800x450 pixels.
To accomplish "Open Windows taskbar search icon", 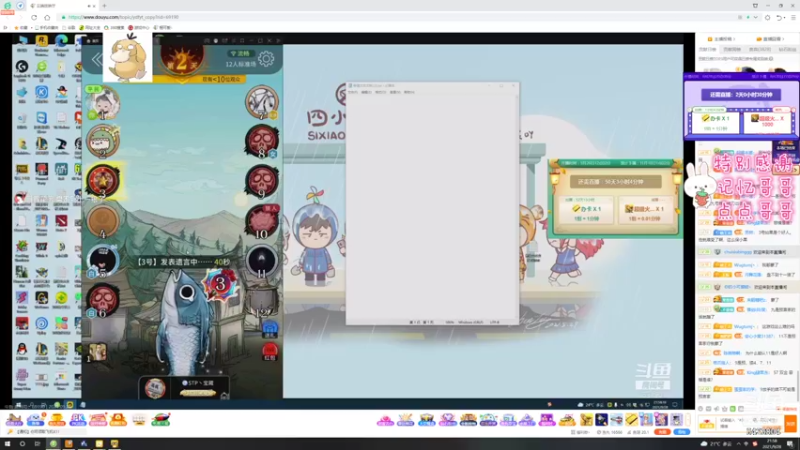I will (22, 444).
